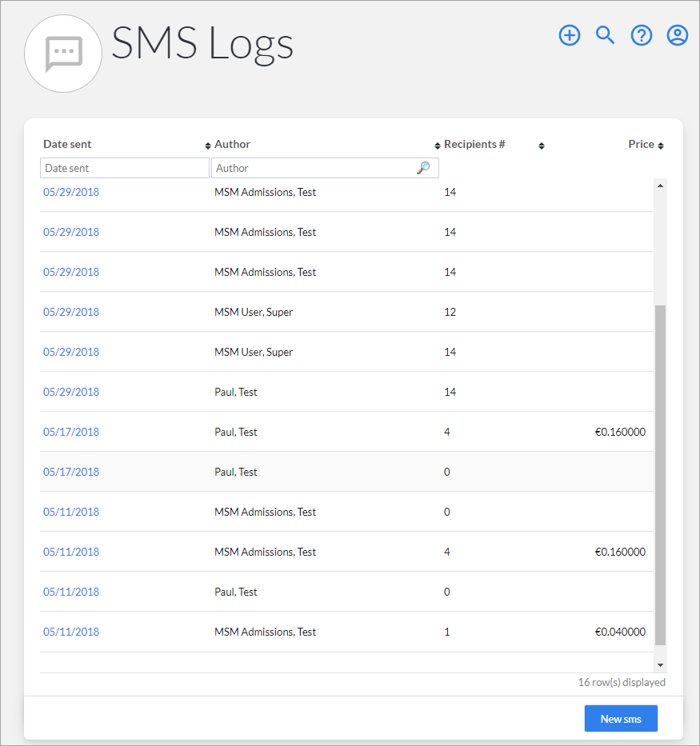Open the 05/17/2018 log with 4 recipients

click(71, 432)
